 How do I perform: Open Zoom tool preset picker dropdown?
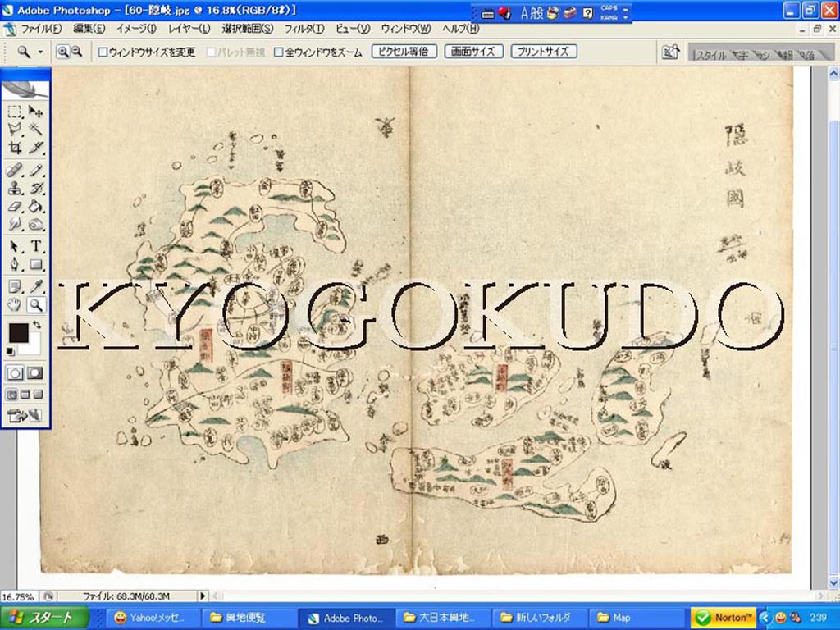point(40,52)
